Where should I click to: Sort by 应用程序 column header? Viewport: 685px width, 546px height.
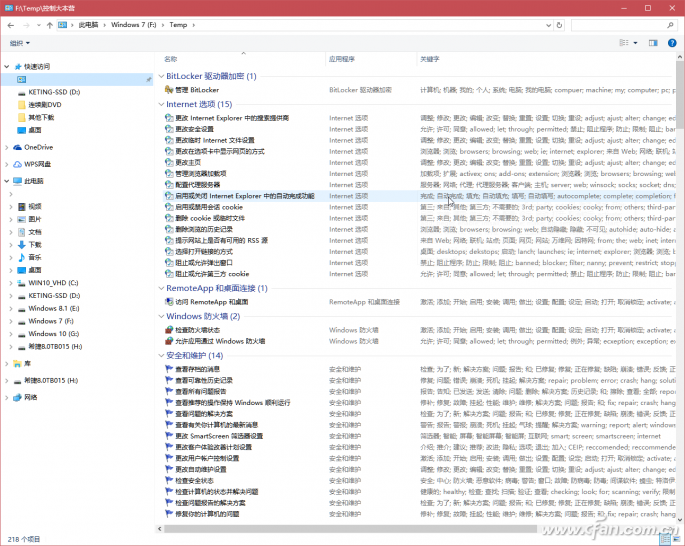[x=342, y=59]
